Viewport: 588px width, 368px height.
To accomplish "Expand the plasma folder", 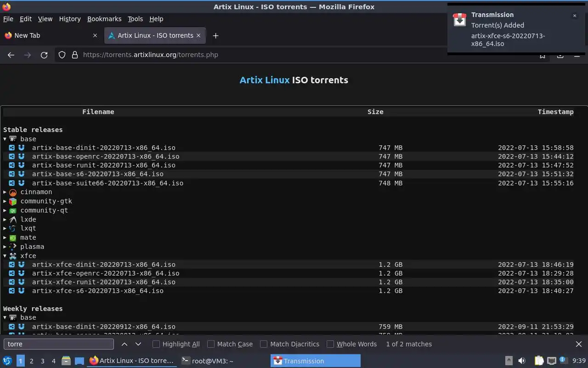I will [5, 247].
